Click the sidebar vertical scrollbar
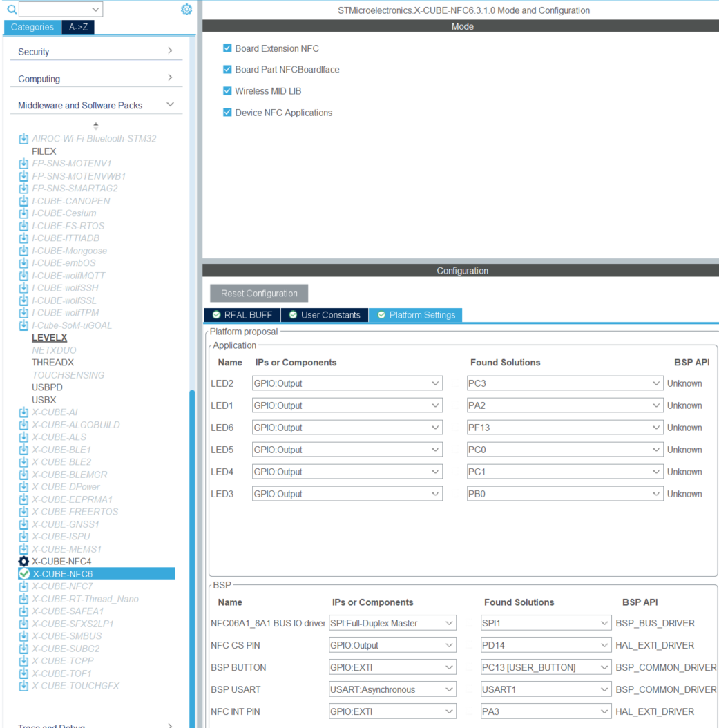Image resolution: width=719 pixels, height=728 pixels. click(x=192, y=557)
